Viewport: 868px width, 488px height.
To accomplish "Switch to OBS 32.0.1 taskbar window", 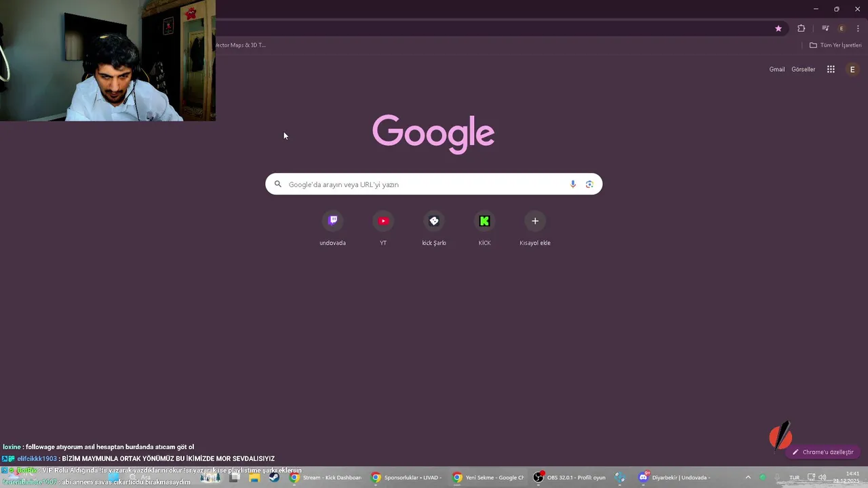I will coord(570,478).
